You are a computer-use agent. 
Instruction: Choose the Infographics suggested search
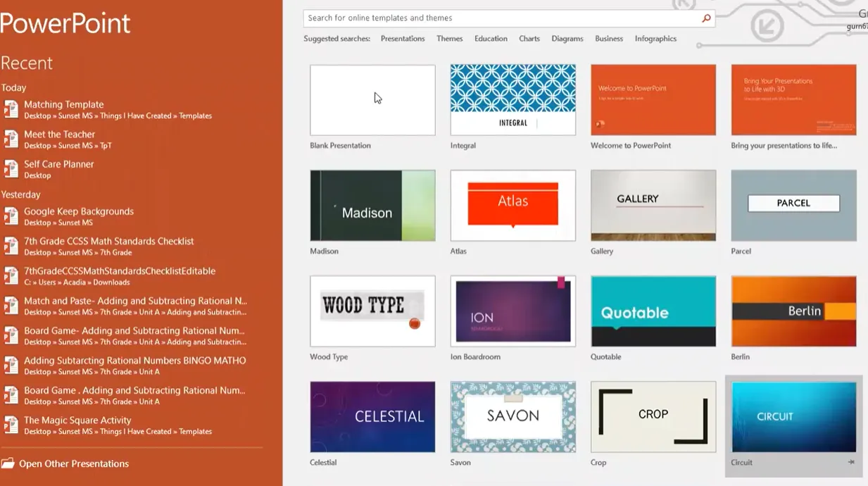(655, 39)
